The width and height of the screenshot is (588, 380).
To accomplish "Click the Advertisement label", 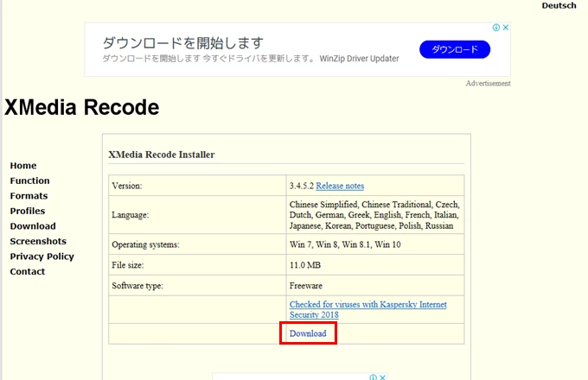I will pyautogui.click(x=488, y=83).
